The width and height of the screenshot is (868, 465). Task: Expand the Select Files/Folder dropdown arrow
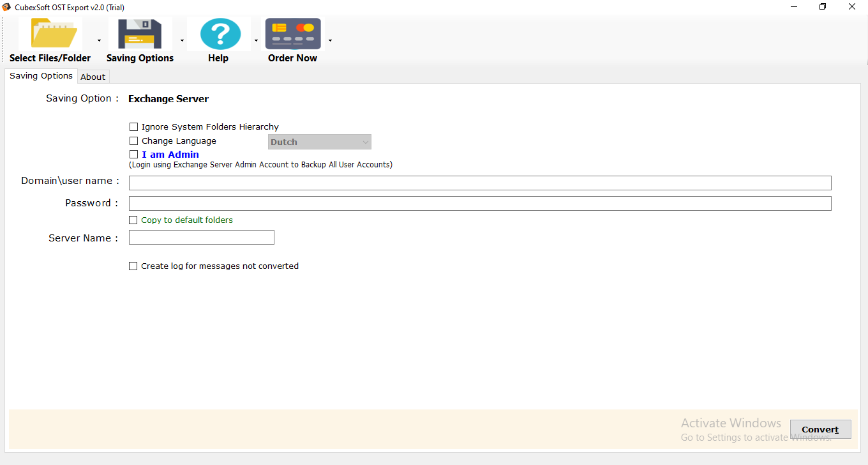(99, 41)
